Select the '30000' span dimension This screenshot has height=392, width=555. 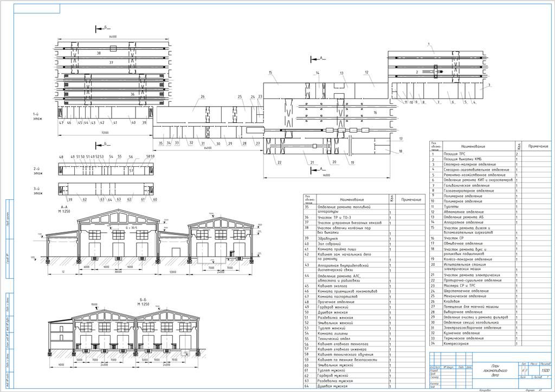[118, 272]
